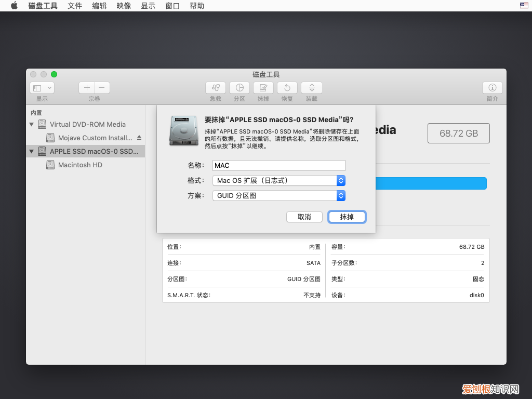Click the SATA connection value

coord(313,263)
